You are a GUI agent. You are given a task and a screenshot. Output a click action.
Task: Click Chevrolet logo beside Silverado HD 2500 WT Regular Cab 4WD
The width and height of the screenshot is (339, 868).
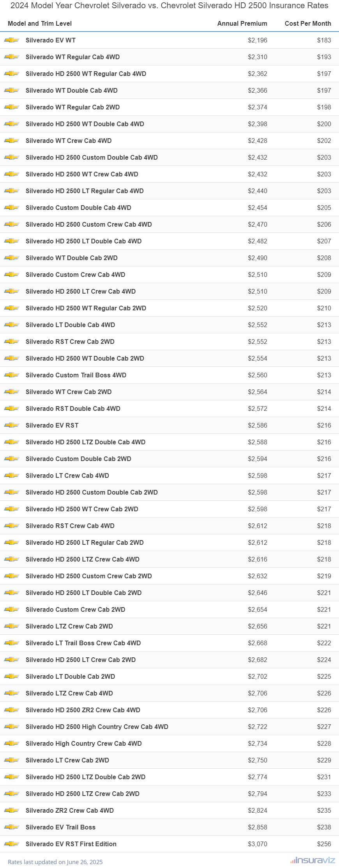12,74
